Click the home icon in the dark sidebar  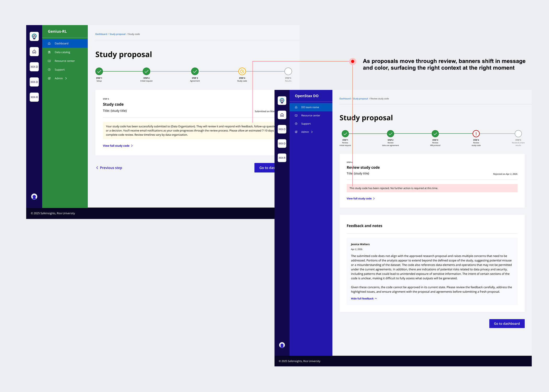(x=34, y=51)
